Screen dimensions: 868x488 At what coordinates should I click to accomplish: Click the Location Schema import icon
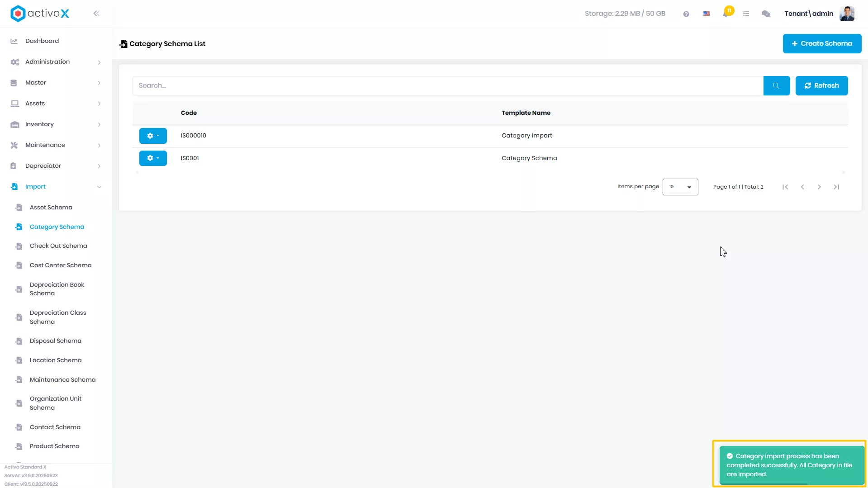(19, 360)
